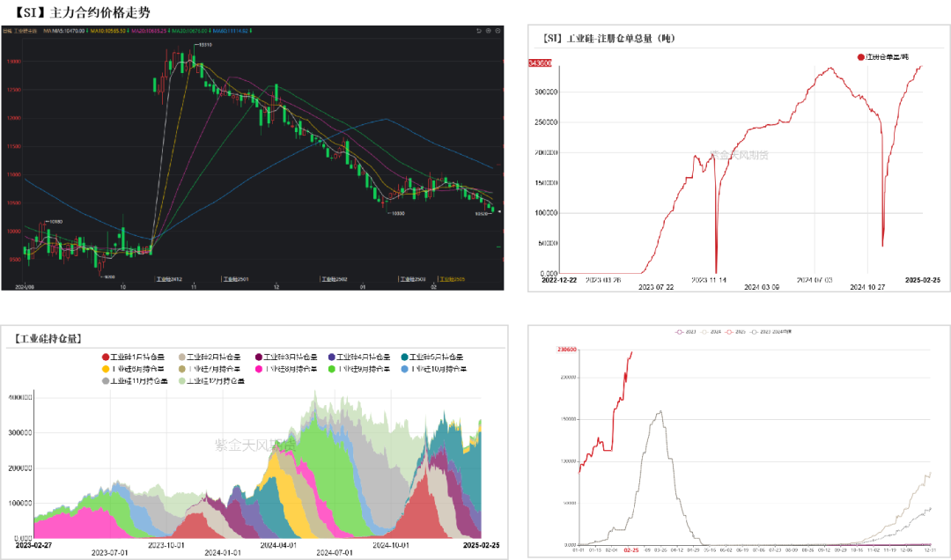951x560 pixels.
Task: Click the red 工业硅1月持仓量 legend dot
Action: (106, 357)
